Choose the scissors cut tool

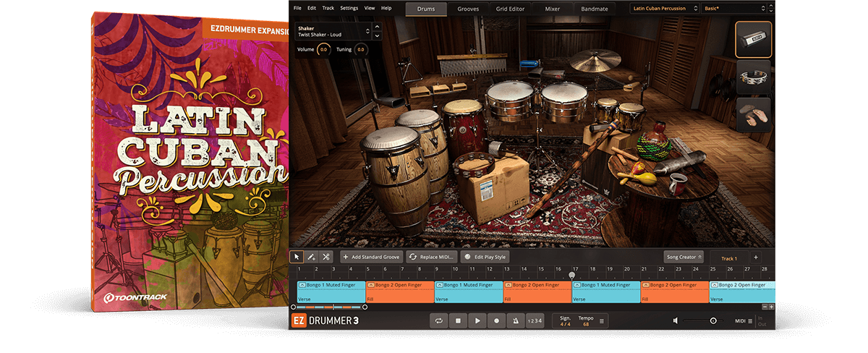tap(326, 257)
